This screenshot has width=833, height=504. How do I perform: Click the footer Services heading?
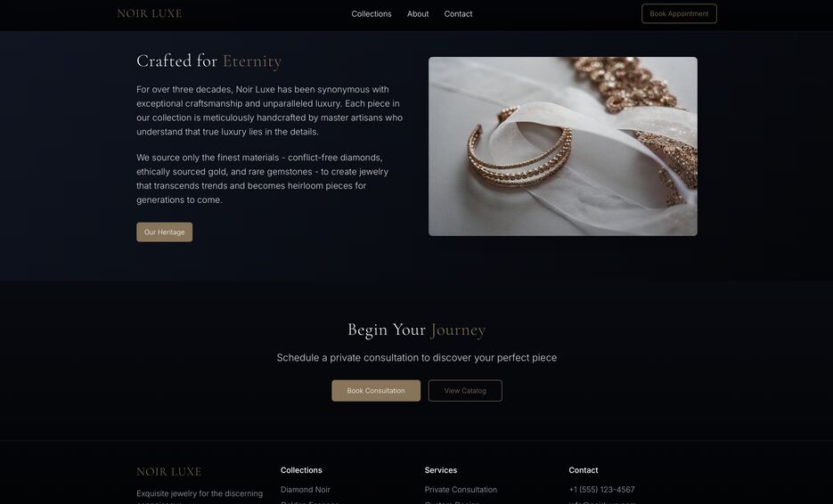(440, 470)
